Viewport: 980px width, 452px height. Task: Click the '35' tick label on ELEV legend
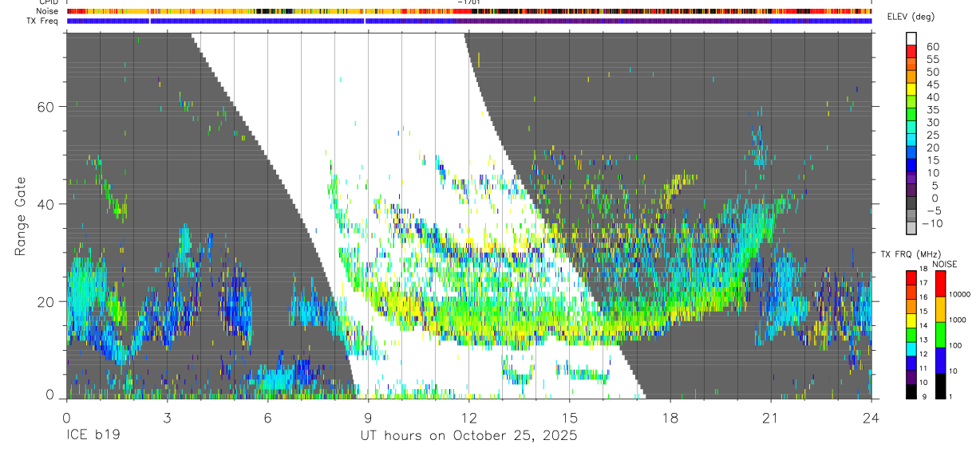[x=931, y=109]
